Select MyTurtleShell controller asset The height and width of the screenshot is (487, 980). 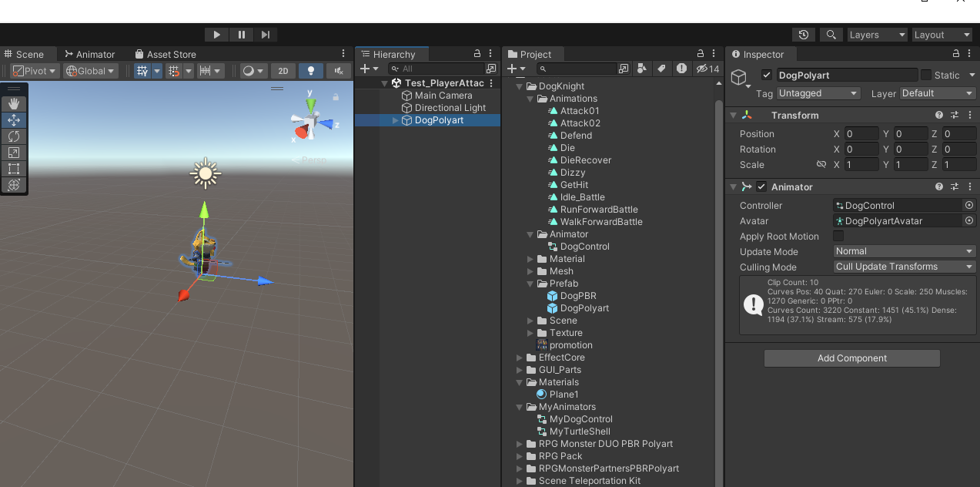(x=580, y=432)
